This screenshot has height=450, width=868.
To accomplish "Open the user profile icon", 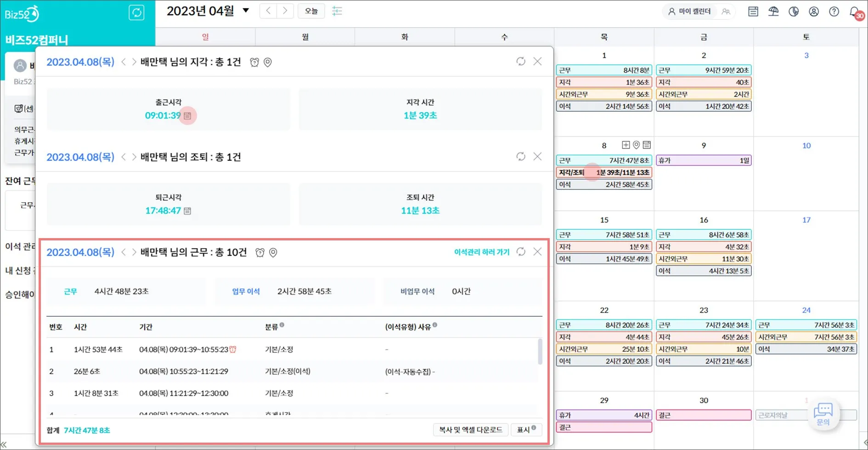I will [814, 11].
